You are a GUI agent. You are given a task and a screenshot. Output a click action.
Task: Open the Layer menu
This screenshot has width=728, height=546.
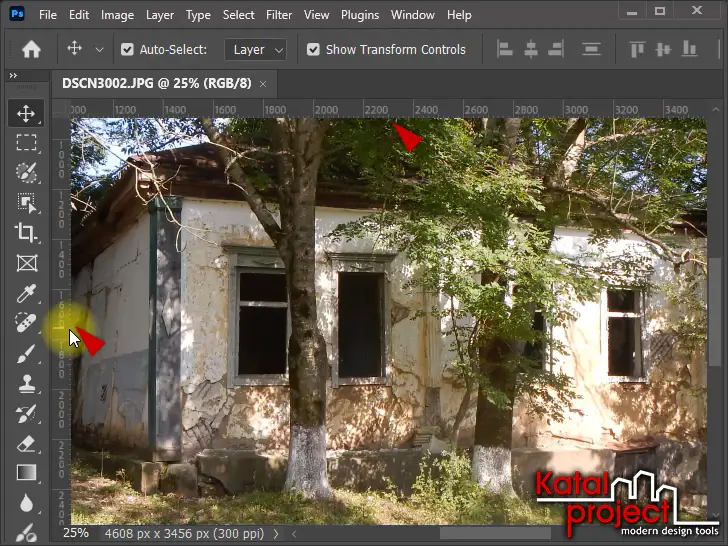point(160,15)
